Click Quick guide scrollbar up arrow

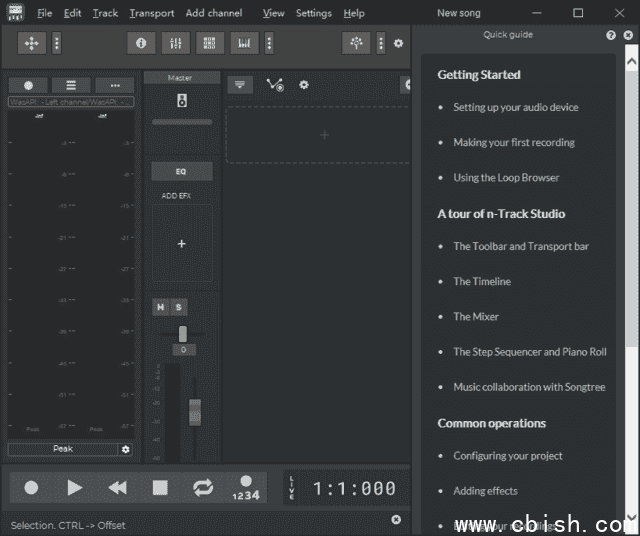coord(631,62)
